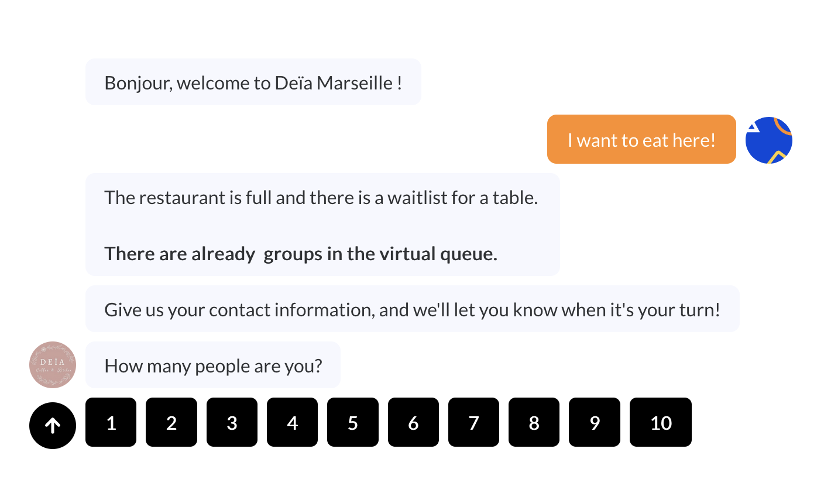The image size is (824, 504).
Task: Click "The restaurant is full" waitlist message
Action: [322, 225]
